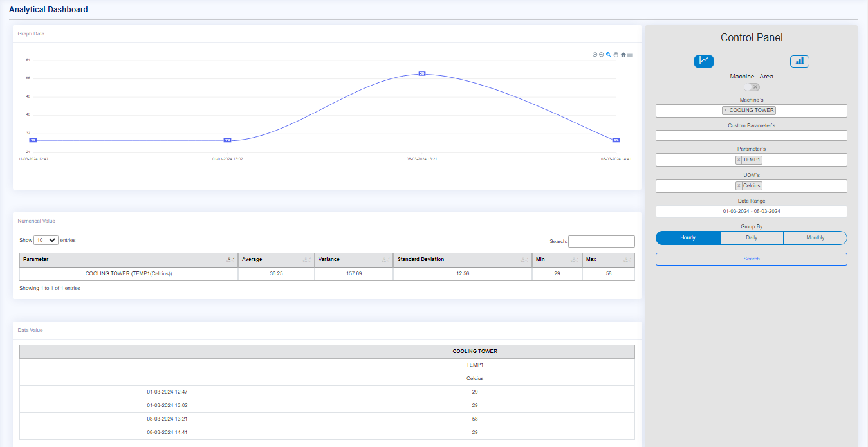Click the Search button in Control Panel
Image resolution: width=868 pixels, height=447 pixels.
(751, 259)
